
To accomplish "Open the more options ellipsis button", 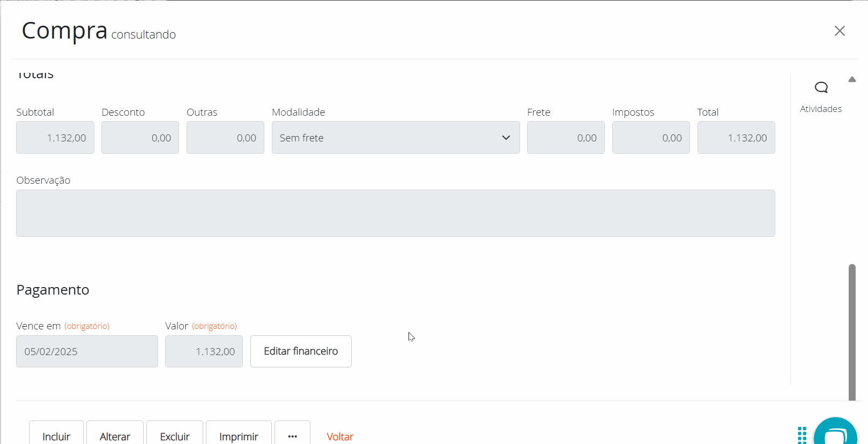I will point(292,436).
